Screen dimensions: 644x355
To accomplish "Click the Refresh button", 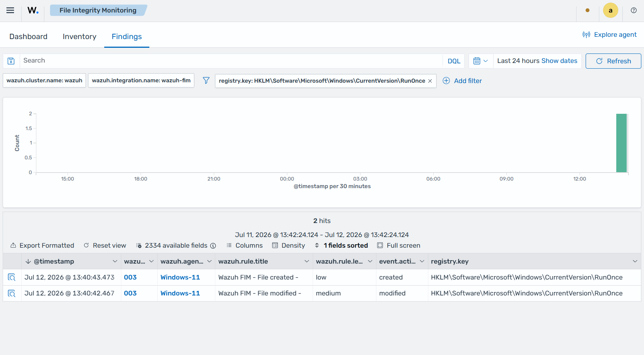I will pyautogui.click(x=613, y=61).
